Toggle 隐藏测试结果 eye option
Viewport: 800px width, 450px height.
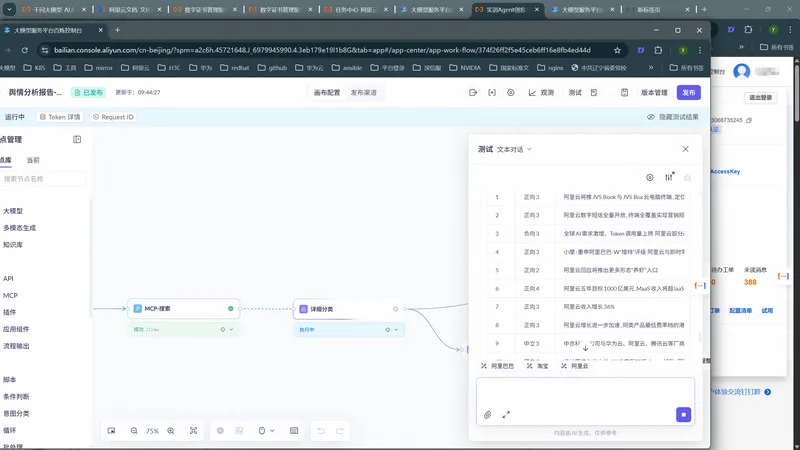[x=673, y=117]
